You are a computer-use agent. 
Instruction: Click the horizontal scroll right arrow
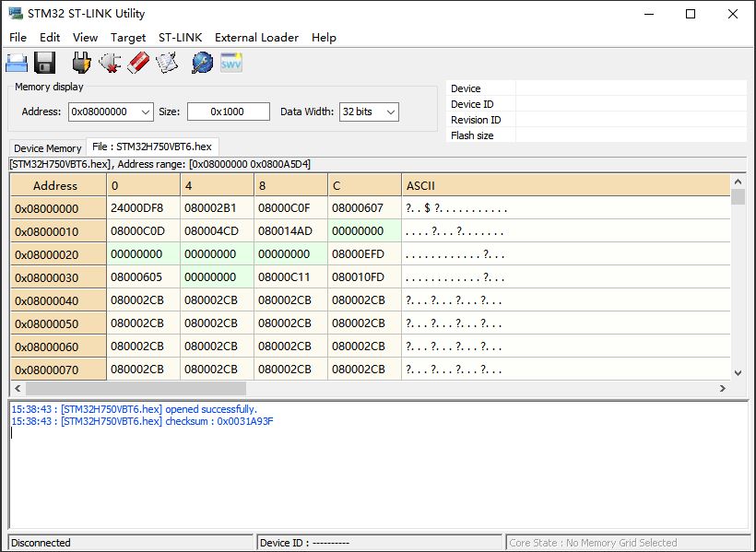click(722, 388)
